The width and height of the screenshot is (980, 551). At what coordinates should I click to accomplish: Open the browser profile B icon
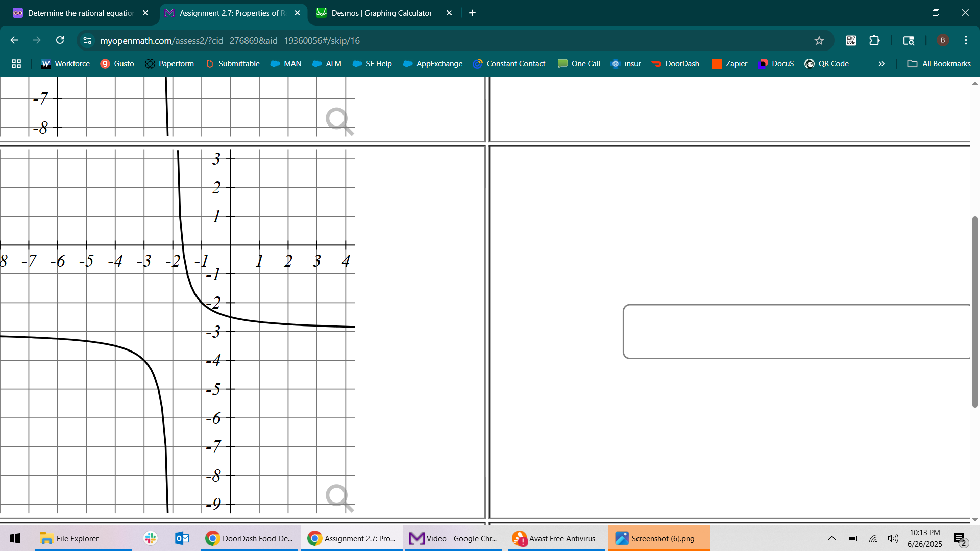click(x=942, y=40)
